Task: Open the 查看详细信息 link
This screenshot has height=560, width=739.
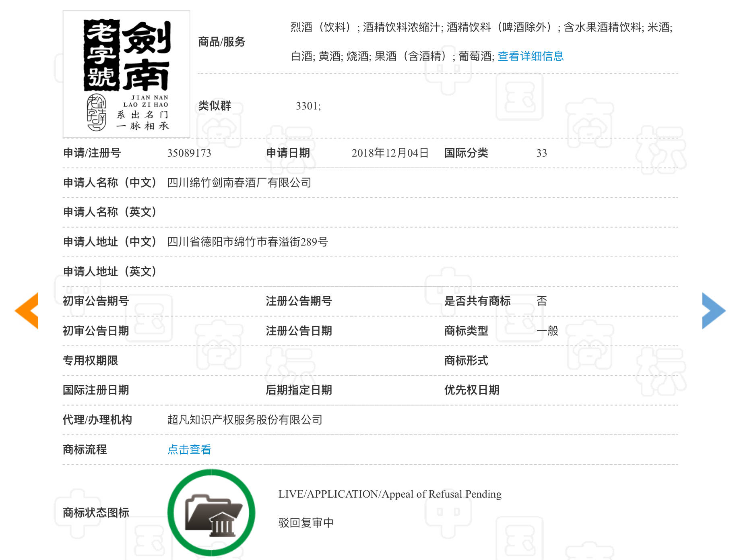Action: click(531, 56)
